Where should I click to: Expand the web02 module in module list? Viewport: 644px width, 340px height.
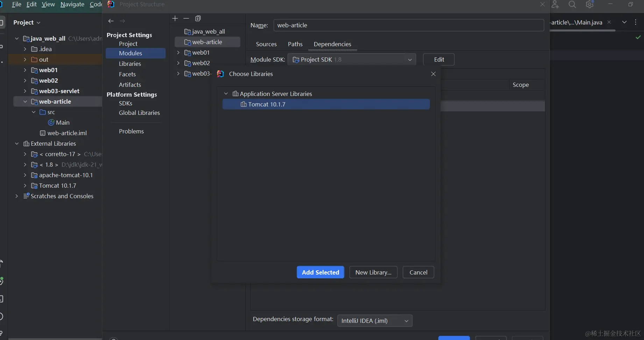coord(178,63)
